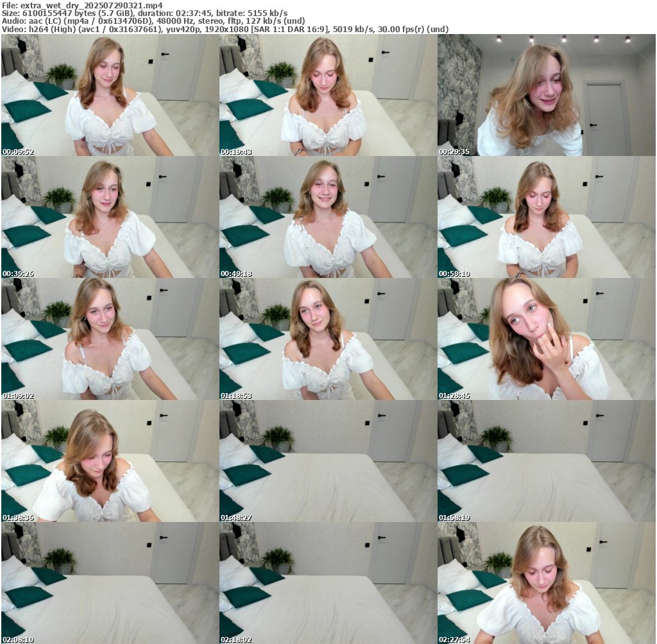Click the timestamp label 00:59:10
This screenshot has width=657, height=644.
click(454, 274)
